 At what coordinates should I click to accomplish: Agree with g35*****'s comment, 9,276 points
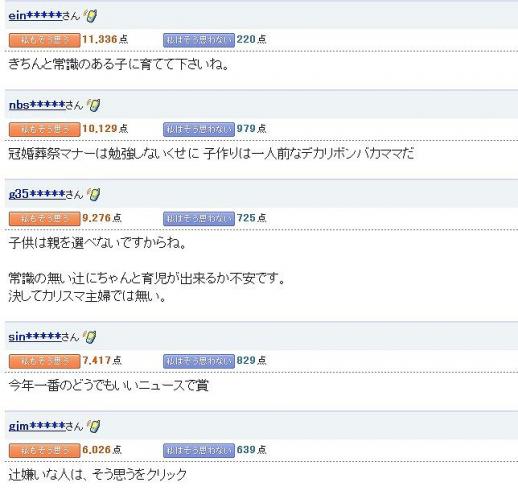(x=45, y=219)
